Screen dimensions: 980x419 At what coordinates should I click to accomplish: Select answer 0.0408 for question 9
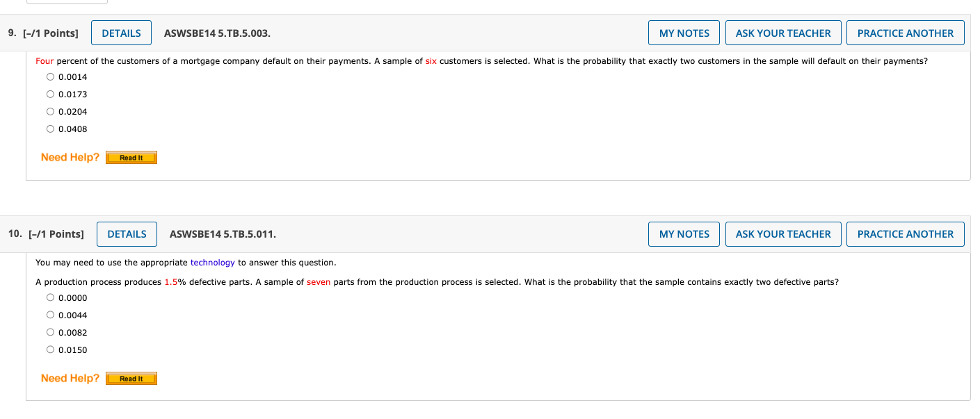49,129
